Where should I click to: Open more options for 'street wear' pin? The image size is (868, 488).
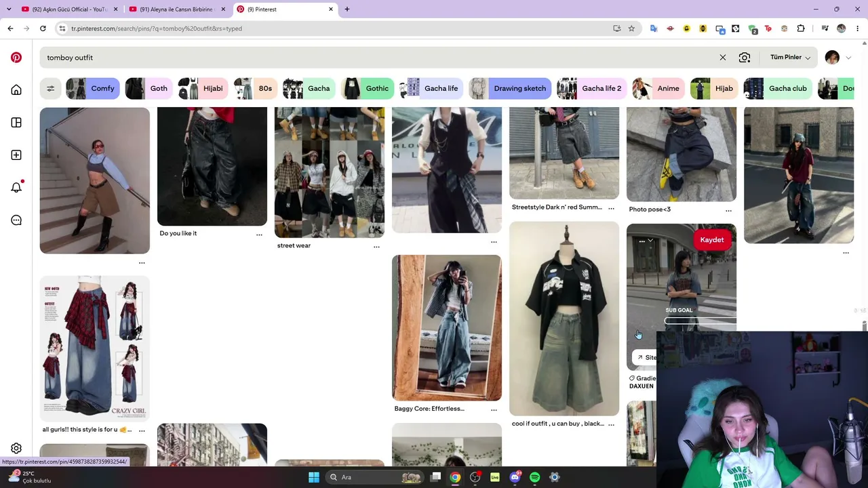(x=376, y=247)
